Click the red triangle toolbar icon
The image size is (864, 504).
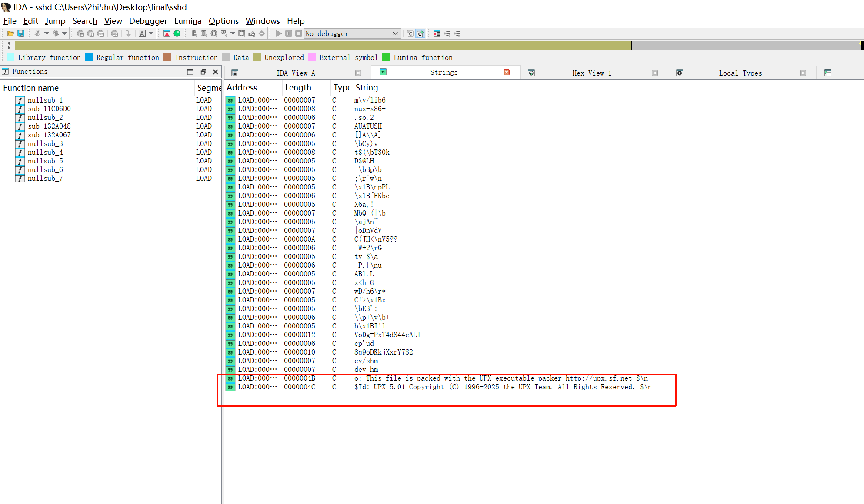pyautogui.click(x=167, y=33)
